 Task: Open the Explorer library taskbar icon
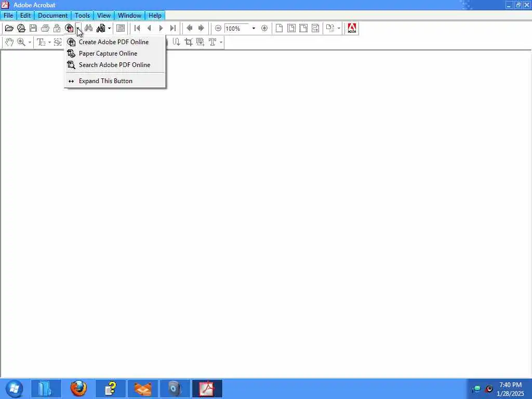coord(46,389)
